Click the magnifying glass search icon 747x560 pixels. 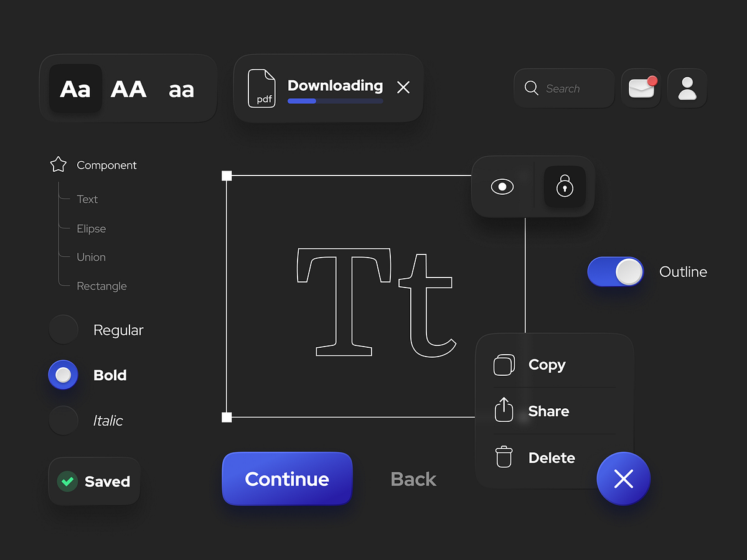[x=531, y=88]
